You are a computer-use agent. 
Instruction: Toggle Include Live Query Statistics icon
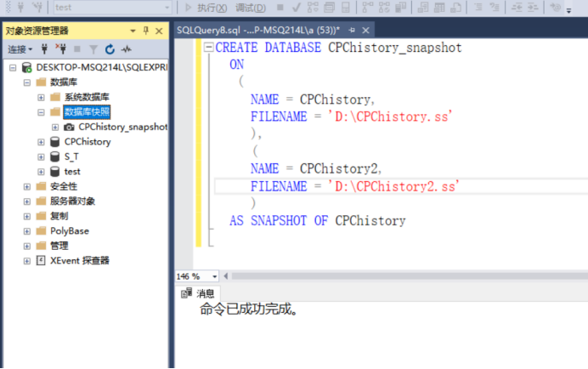click(x=384, y=7)
